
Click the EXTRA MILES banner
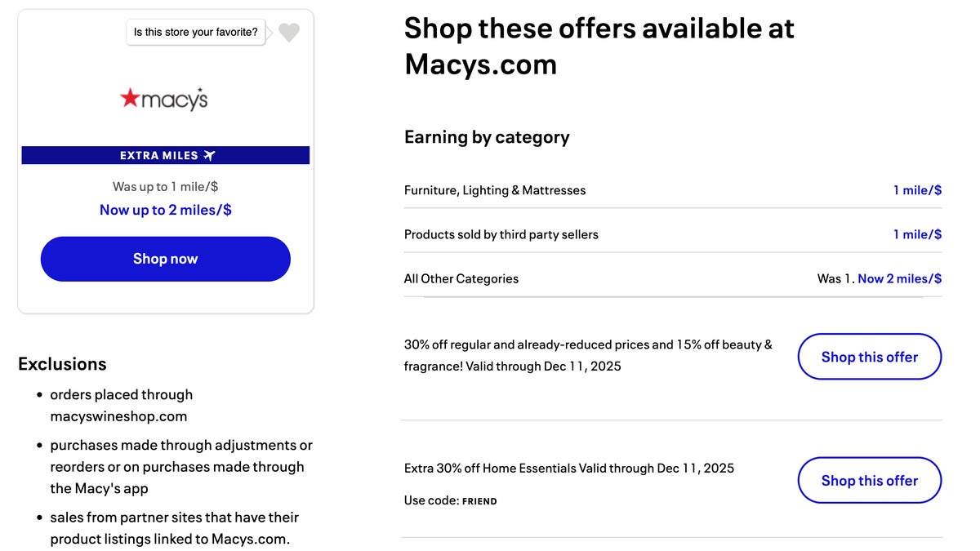click(x=165, y=155)
